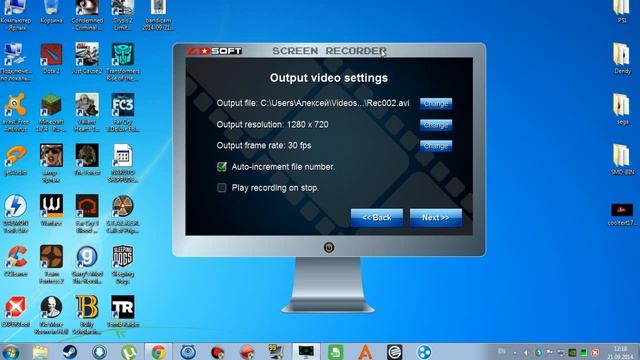Change the output resolution setting
The height and width of the screenshot is (360, 640).
(x=436, y=125)
